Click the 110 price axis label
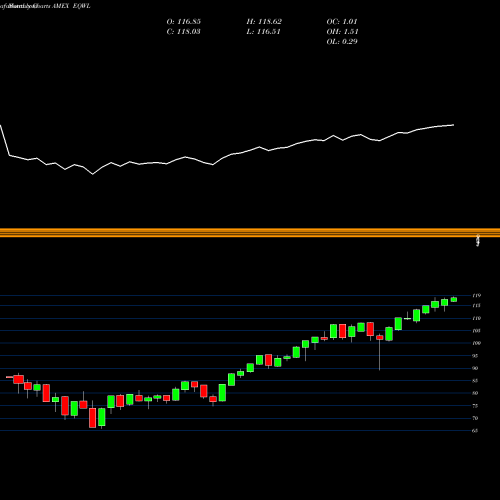This screenshot has height=500, width=500. (x=476, y=318)
